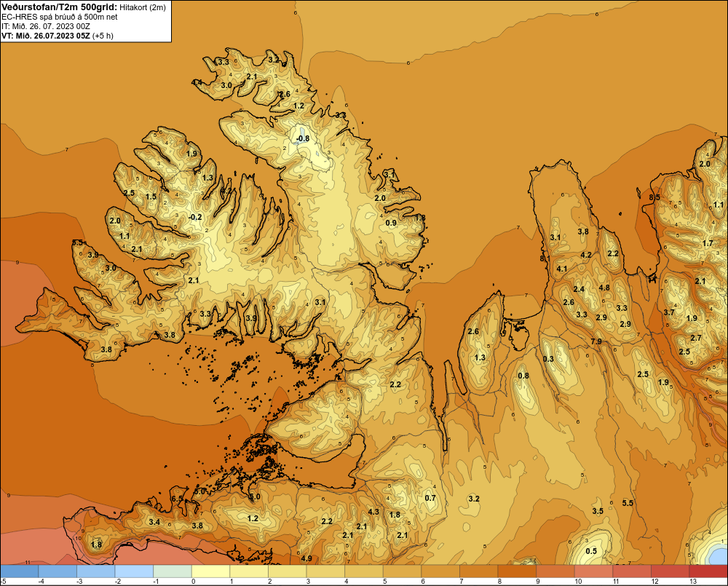Click the '0.5' temperature value

[591, 551]
